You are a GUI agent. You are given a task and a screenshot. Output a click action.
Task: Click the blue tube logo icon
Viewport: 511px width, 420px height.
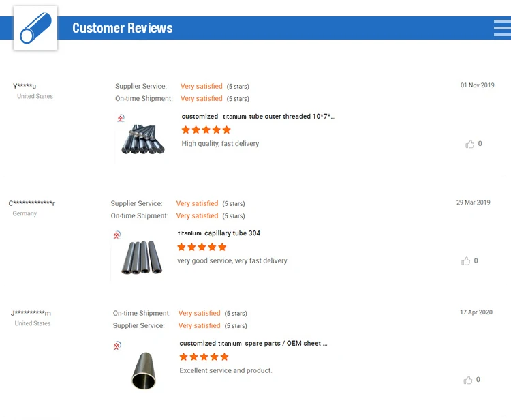tap(35, 29)
